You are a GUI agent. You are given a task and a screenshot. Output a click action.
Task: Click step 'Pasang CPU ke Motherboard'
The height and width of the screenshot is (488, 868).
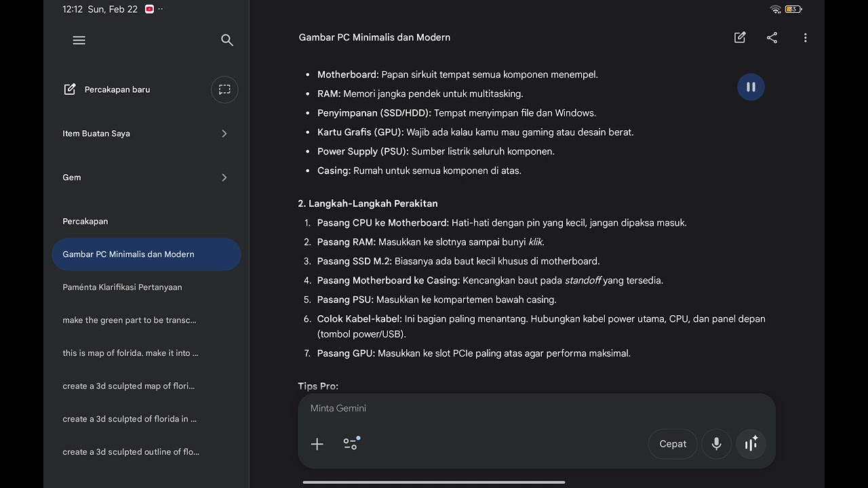pyautogui.click(x=502, y=223)
